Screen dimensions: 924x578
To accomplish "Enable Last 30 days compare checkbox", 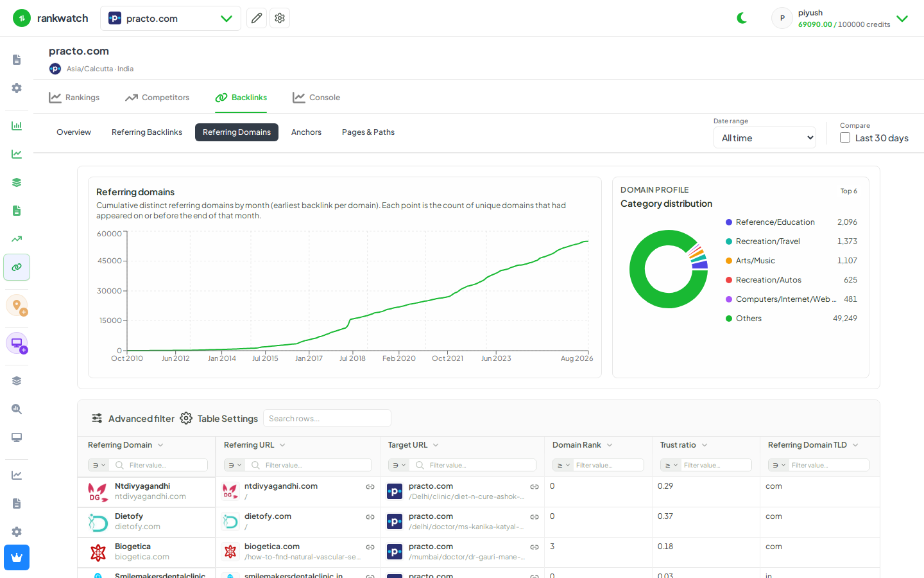I will 845,137.
